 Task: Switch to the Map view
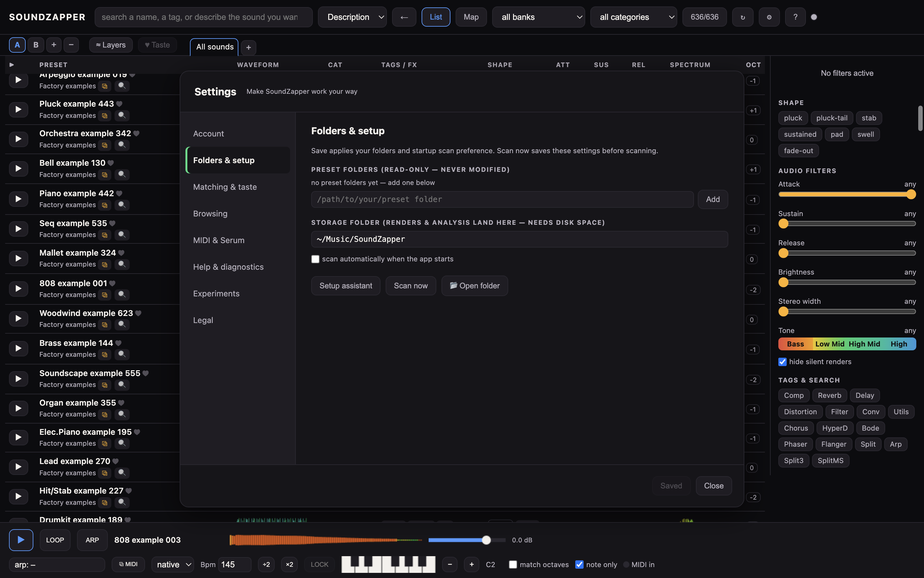[471, 17]
